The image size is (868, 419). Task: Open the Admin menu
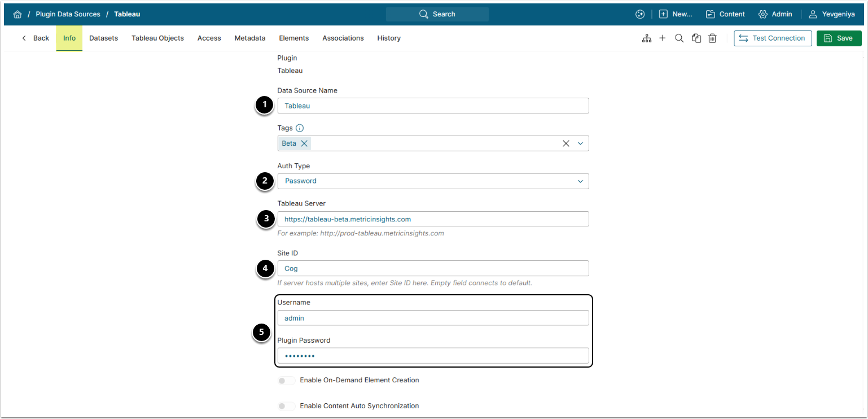[775, 14]
